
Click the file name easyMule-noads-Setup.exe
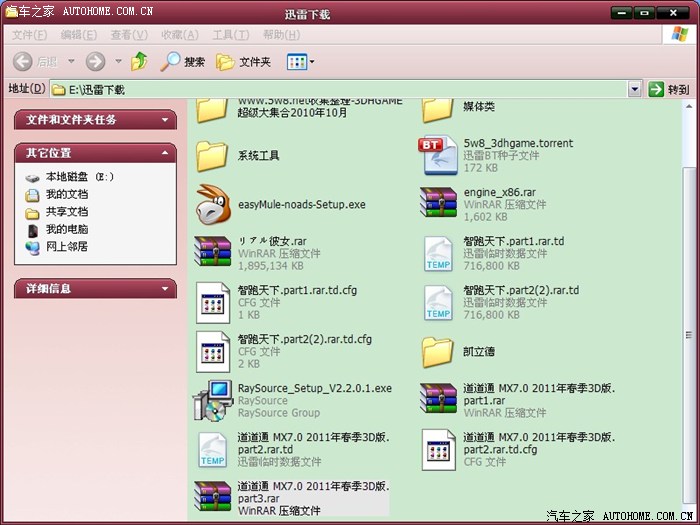click(x=302, y=204)
